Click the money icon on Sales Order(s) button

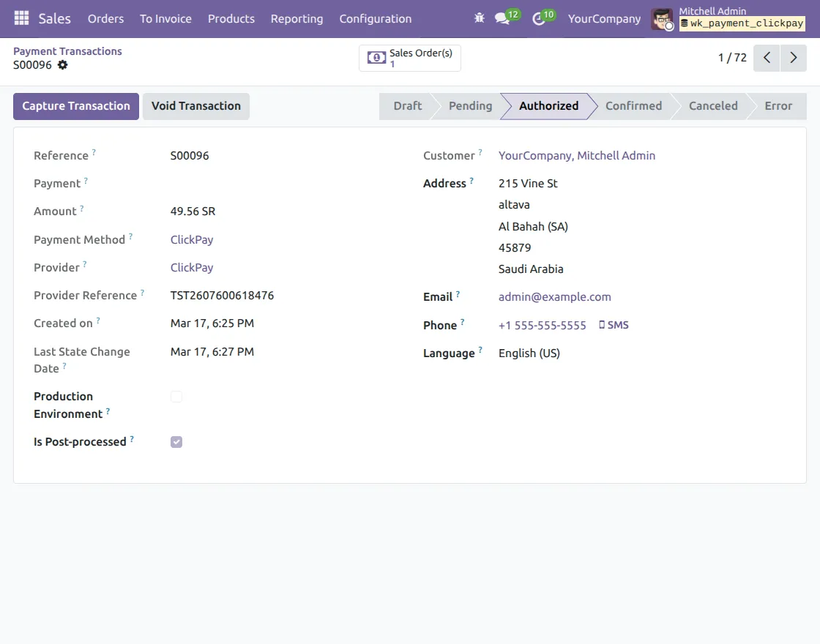pyautogui.click(x=376, y=58)
